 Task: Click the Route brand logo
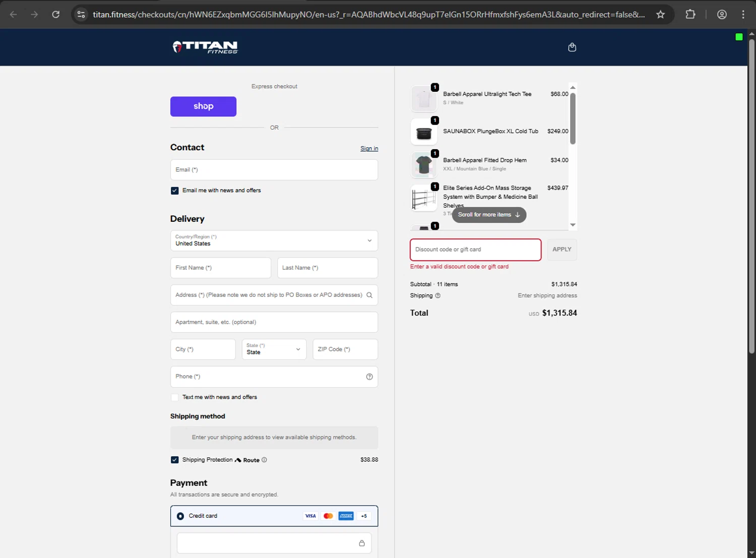[x=247, y=460]
